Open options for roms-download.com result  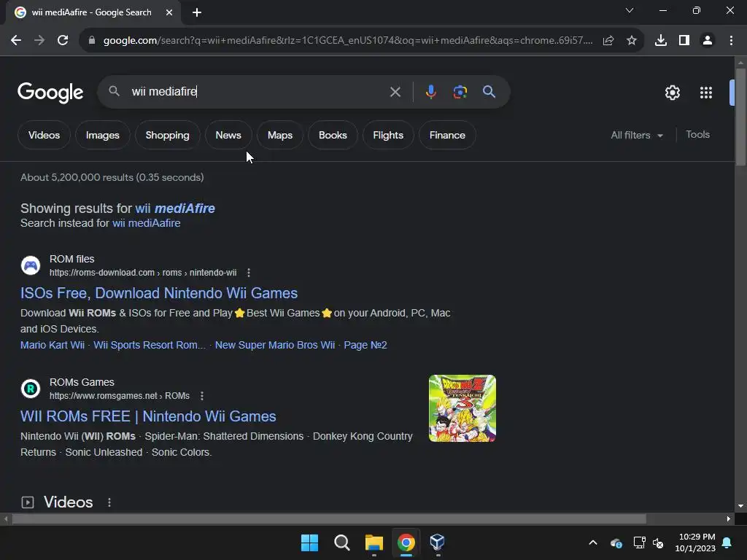(x=249, y=273)
